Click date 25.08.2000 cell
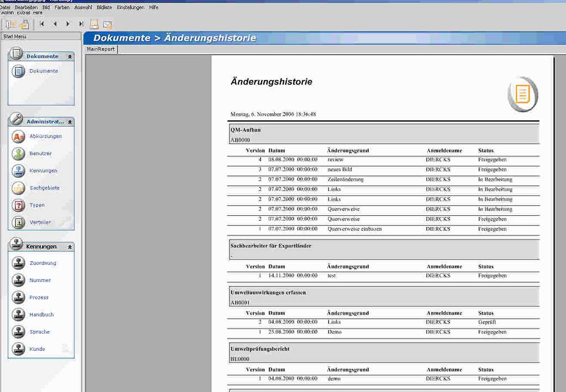The height and width of the screenshot is (392, 566). click(293, 332)
